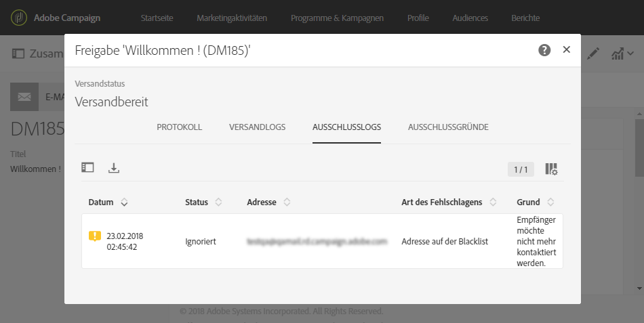This screenshot has height=323, width=644.
Task: Go to Berichte in top navigation
Action: 525,18
